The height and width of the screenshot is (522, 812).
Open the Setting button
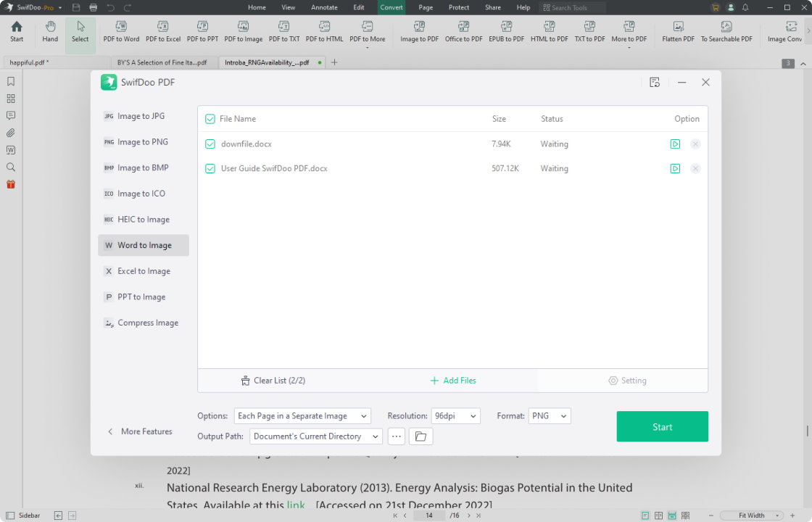(627, 381)
